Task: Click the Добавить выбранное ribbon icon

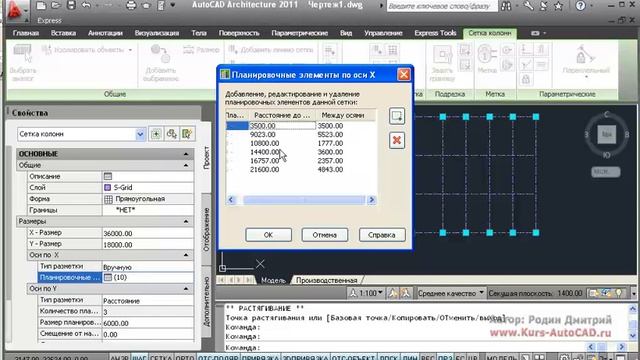Action: (x=160, y=53)
